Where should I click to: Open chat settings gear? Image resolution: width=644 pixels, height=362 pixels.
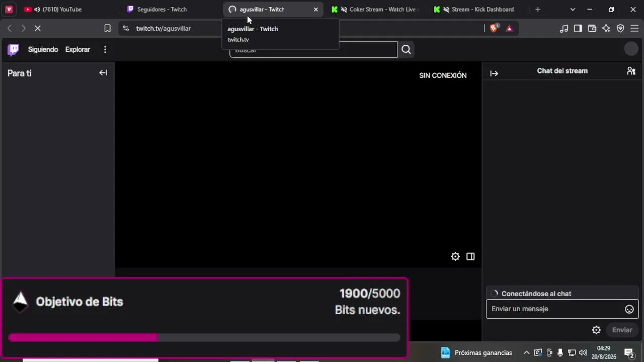pos(596,330)
